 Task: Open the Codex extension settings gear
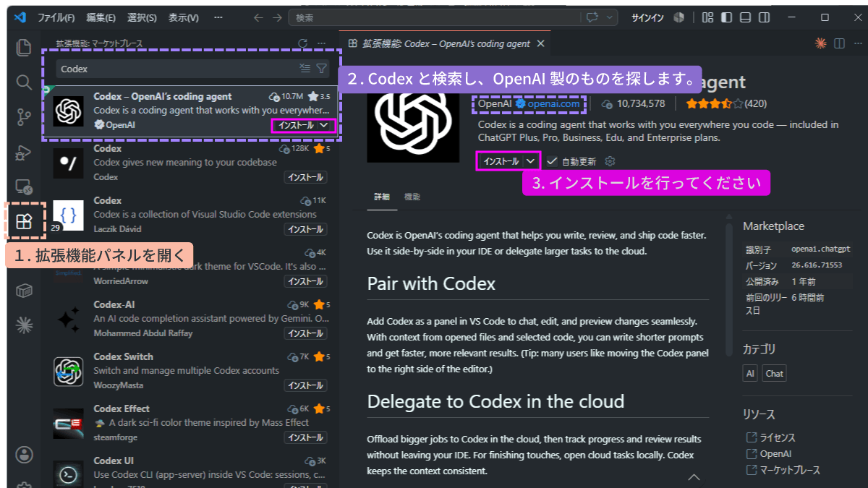pyautogui.click(x=610, y=161)
